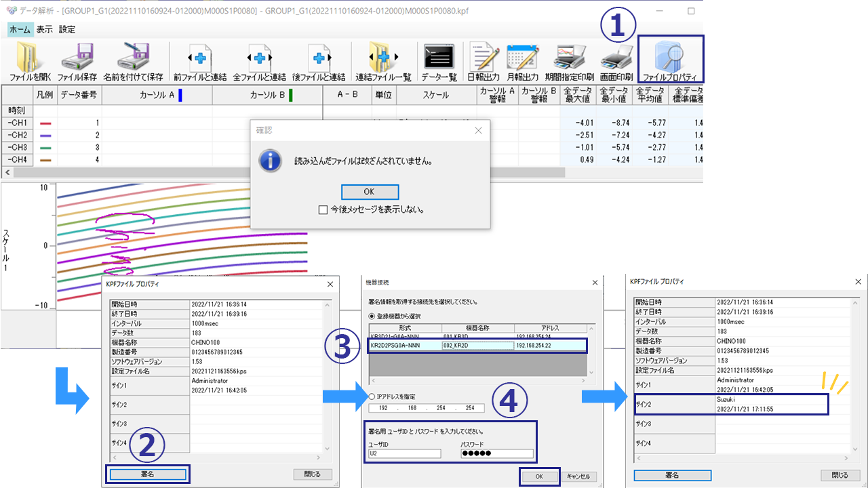The image size is (868, 488).
Task: Click the データ番号 column header
Action: point(79,95)
